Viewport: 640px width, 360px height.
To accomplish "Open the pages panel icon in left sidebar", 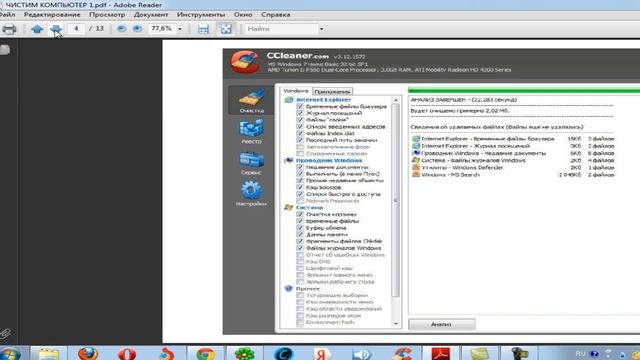I will pos(5,50).
